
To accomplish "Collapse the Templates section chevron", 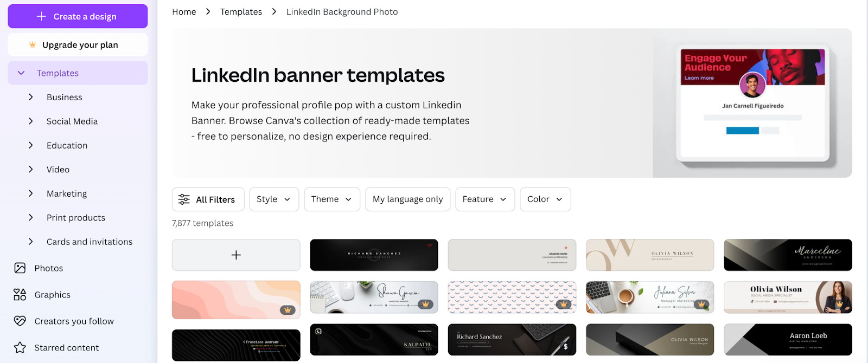I will (x=21, y=73).
